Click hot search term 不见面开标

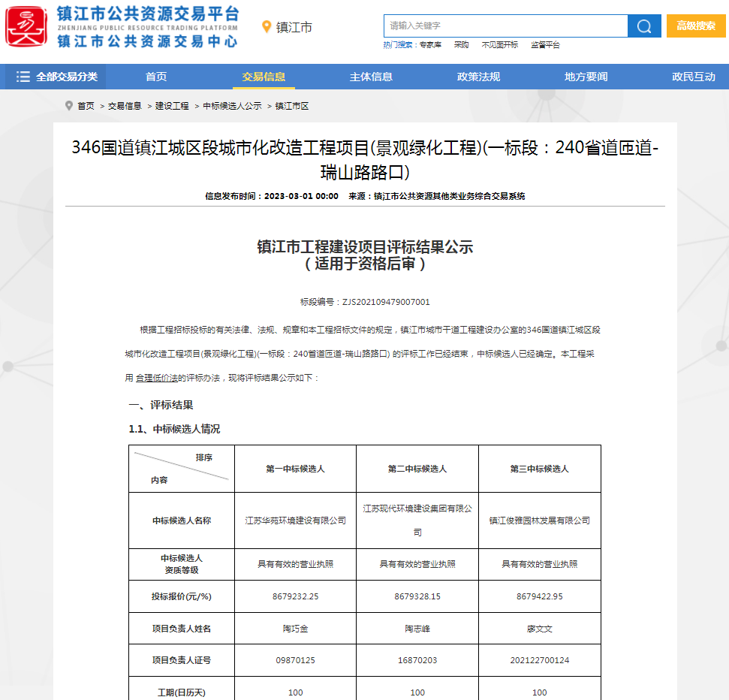click(x=500, y=45)
